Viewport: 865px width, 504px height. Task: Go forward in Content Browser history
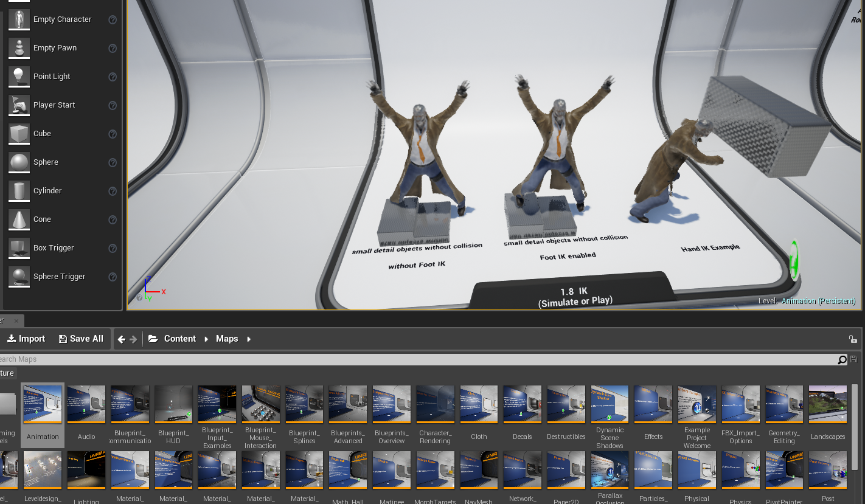click(x=133, y=339)
